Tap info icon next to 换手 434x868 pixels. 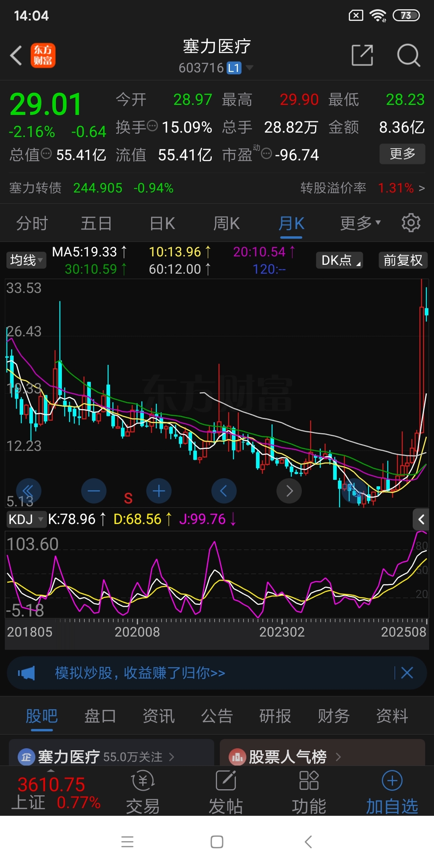click(152, 126)
